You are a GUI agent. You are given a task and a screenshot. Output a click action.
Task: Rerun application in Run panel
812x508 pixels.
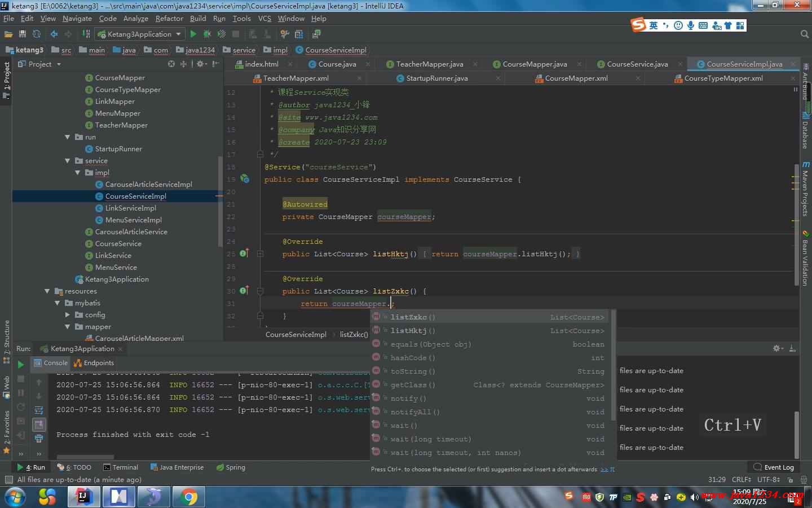21,365
